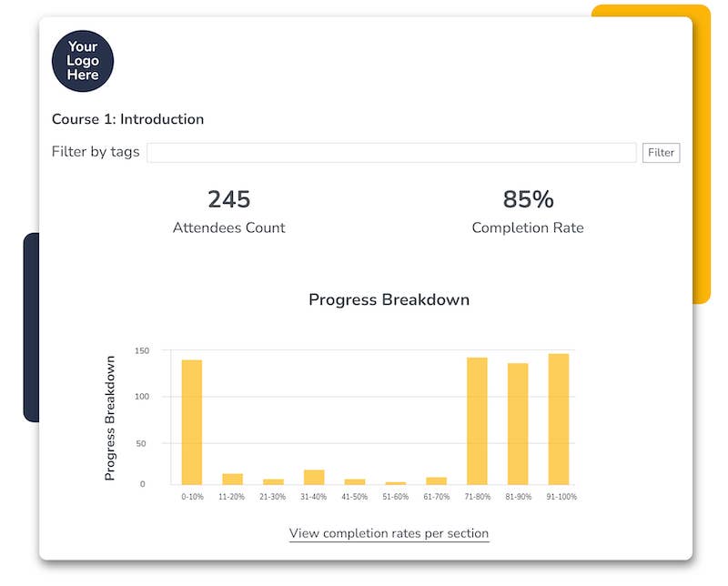Click the Progress Breakdown chart title
The height and width of the screenshot is (586, 728).
click(389, 299)
